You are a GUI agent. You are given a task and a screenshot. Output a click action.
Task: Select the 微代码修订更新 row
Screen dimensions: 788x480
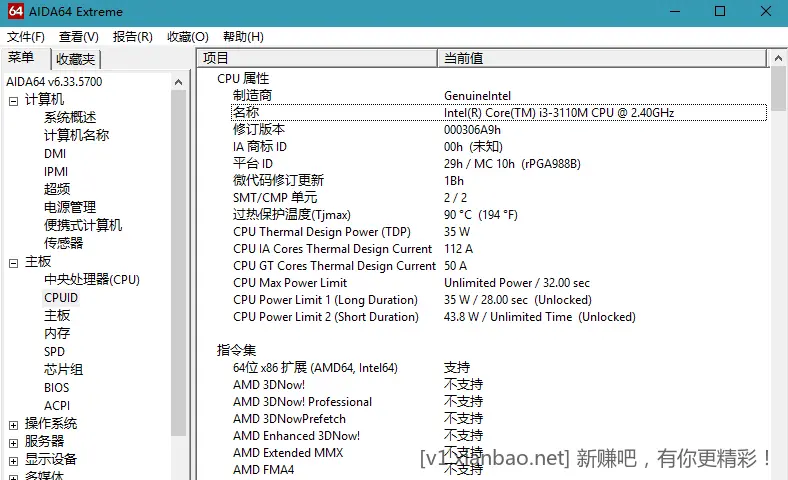pos(499,180)
